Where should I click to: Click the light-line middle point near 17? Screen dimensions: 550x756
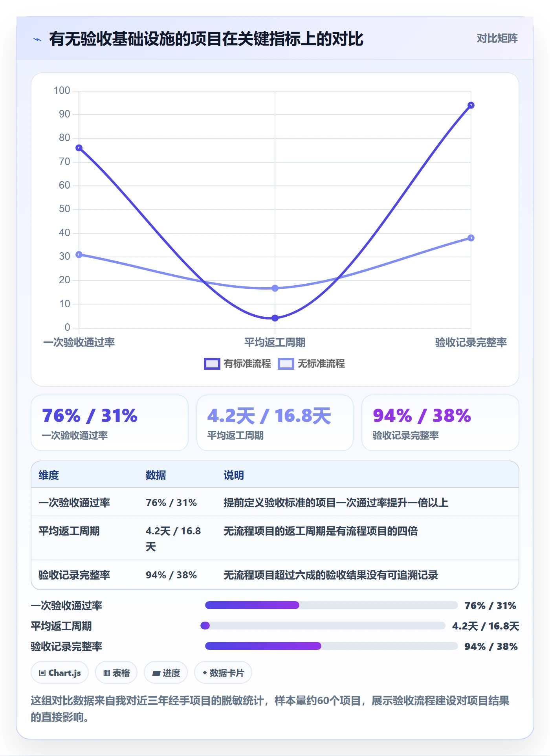click(x=275, y=288)
